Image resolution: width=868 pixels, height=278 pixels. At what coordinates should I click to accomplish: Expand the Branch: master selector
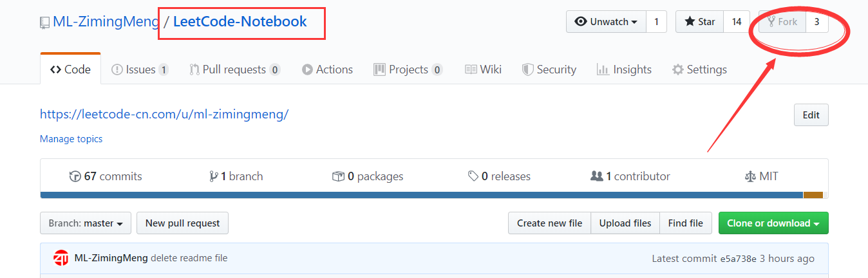tap(86, 223)
